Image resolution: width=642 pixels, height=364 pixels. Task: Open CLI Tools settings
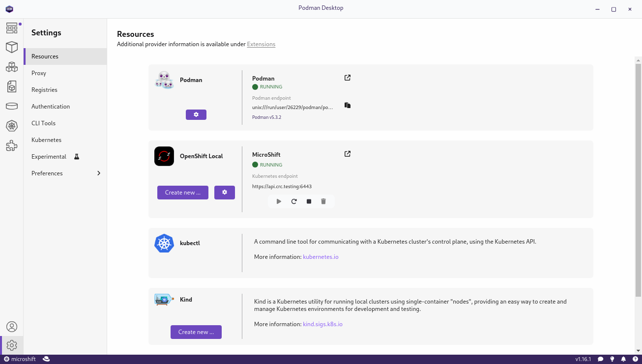point(65,123)
